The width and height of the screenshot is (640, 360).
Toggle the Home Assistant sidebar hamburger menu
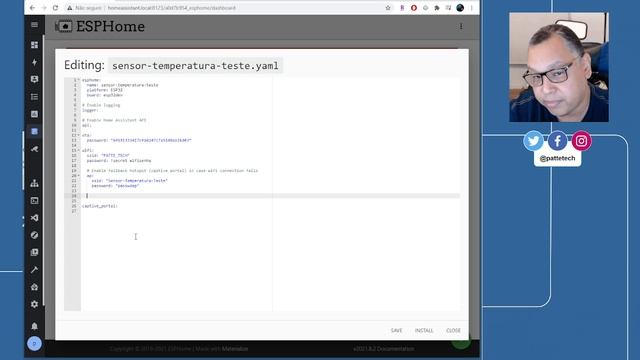click(x=34, y=25)
